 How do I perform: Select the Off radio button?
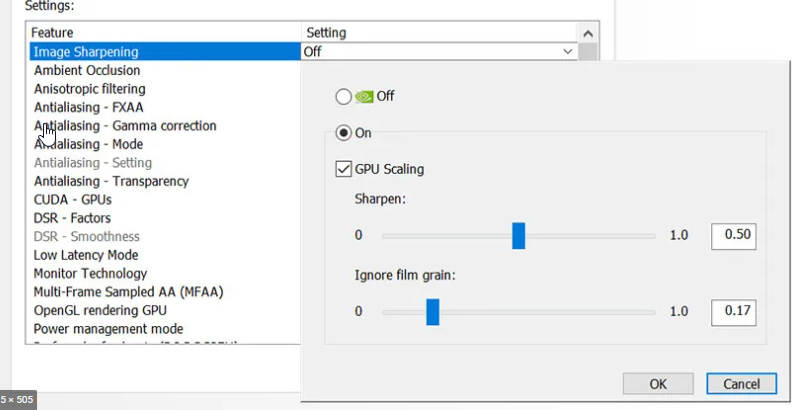click(344, 97)
